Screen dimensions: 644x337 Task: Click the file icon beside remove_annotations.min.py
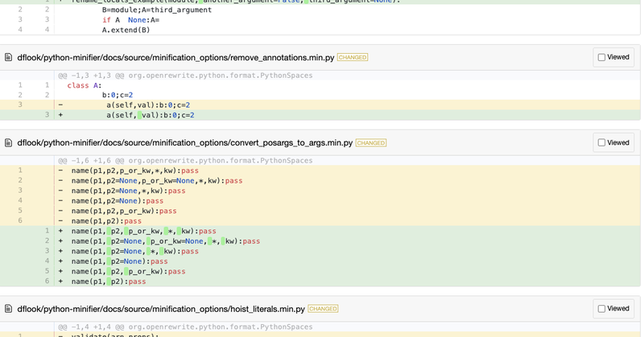(9, 58)
